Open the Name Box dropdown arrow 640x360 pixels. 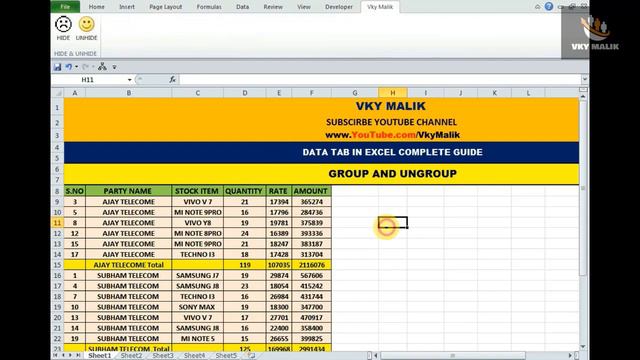[x=129, y=80]
